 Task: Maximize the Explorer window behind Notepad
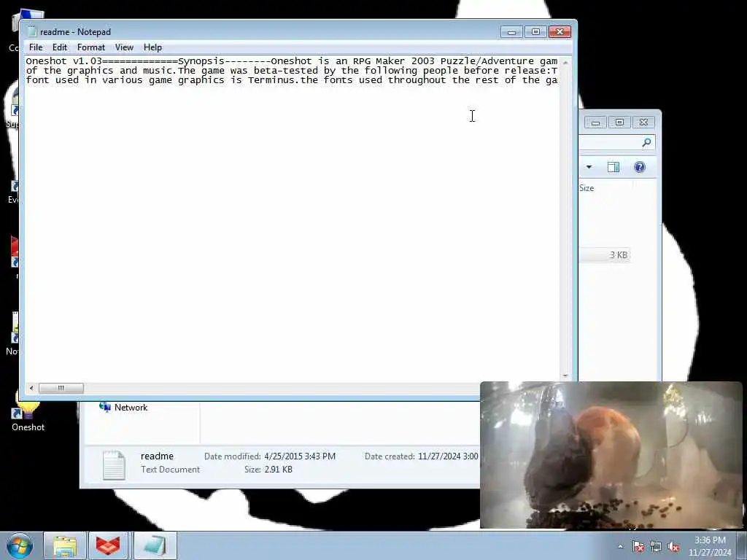(x=619, y=122)
